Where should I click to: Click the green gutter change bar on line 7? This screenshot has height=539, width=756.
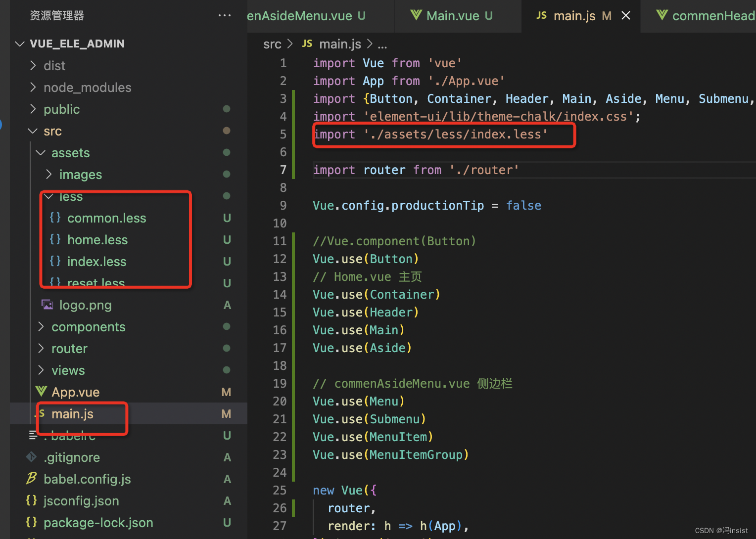pos(293,170)
